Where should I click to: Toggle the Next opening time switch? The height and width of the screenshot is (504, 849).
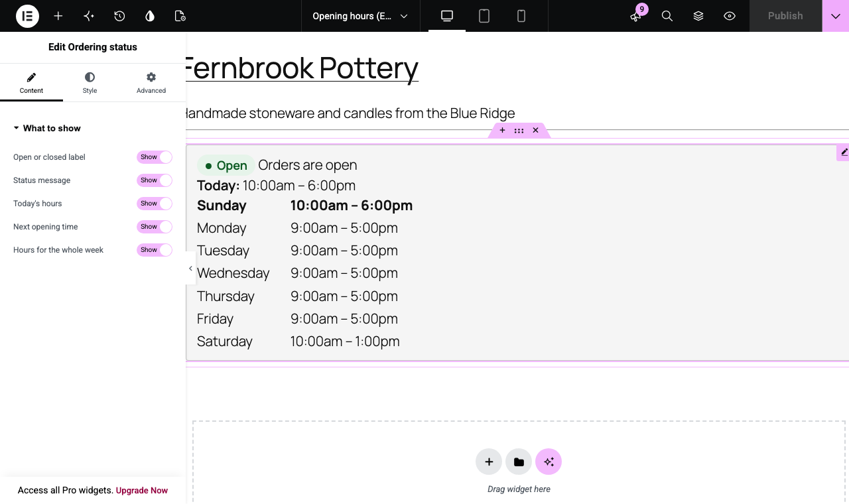click(155, 227)
